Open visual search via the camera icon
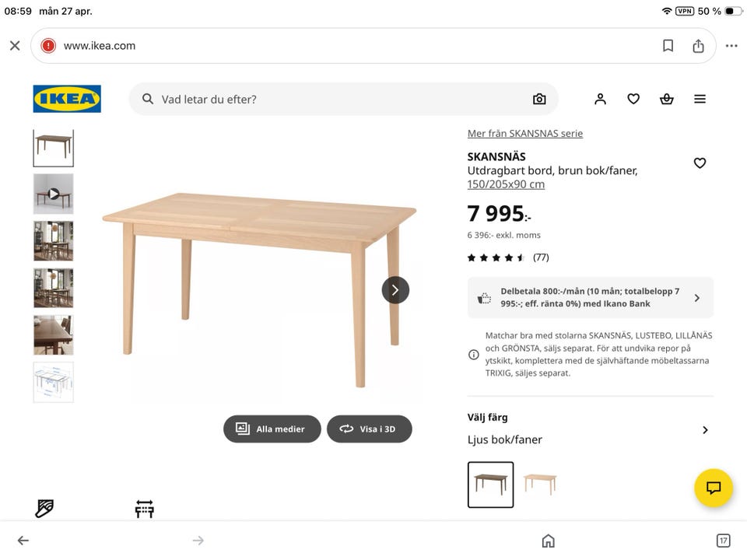This screenshot has width=747, height=560. (x=539, y=99)
